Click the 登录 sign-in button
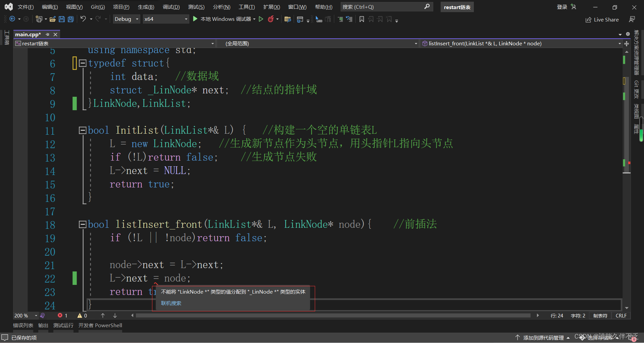This screenshot has height=343, width=644. click(562, 7)
